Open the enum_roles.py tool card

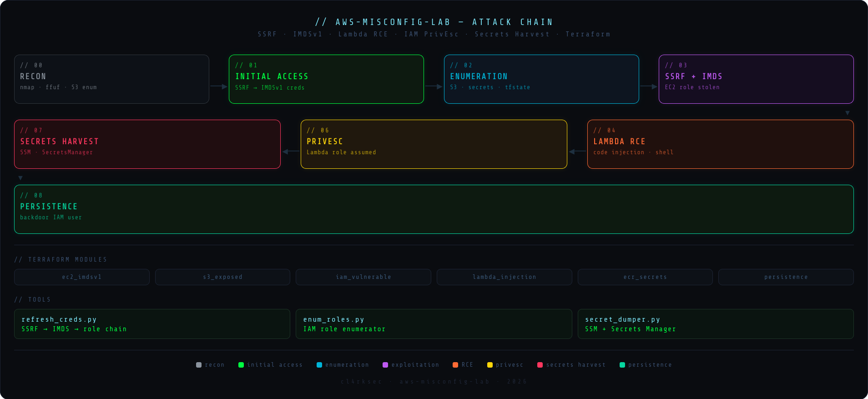pos(434,324)
